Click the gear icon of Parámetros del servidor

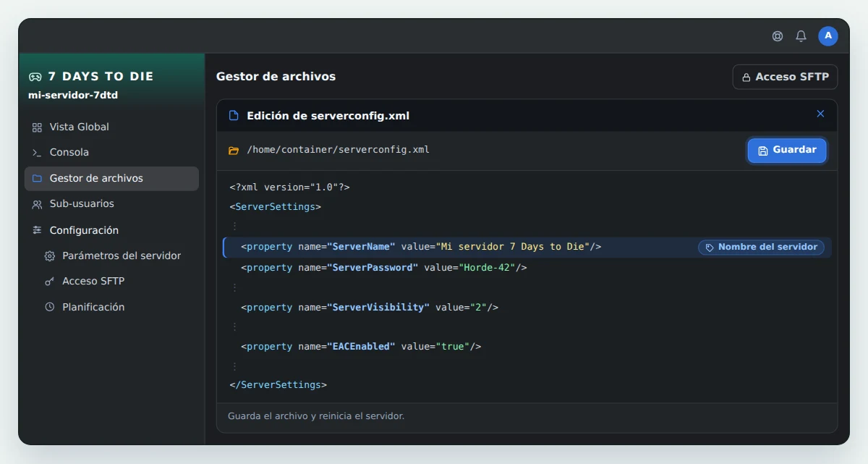[50, 256]
